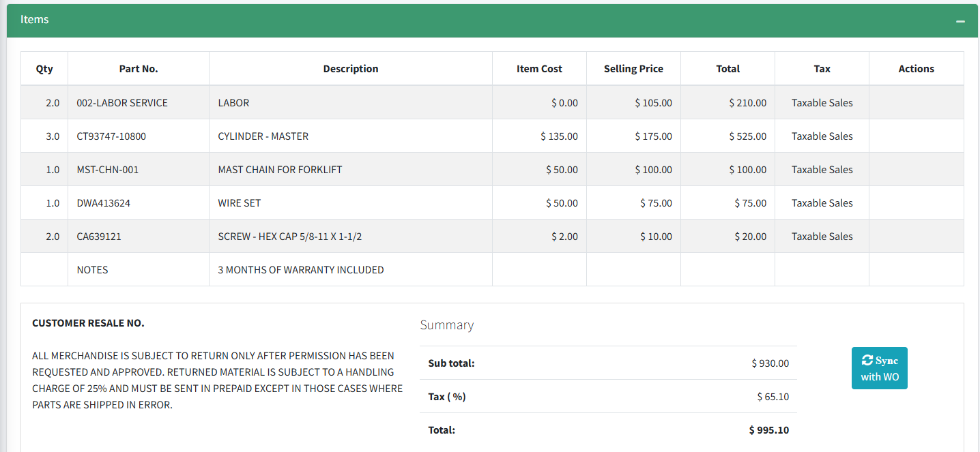Select the Item Cost column header
Viewport: 980px width, 452px height.
pos(539,69)
